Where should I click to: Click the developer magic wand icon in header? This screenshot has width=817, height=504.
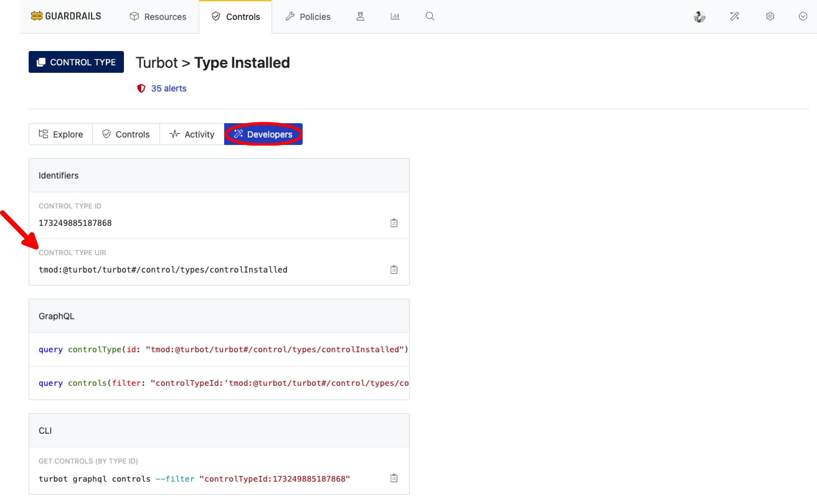[x=734, y=16]
